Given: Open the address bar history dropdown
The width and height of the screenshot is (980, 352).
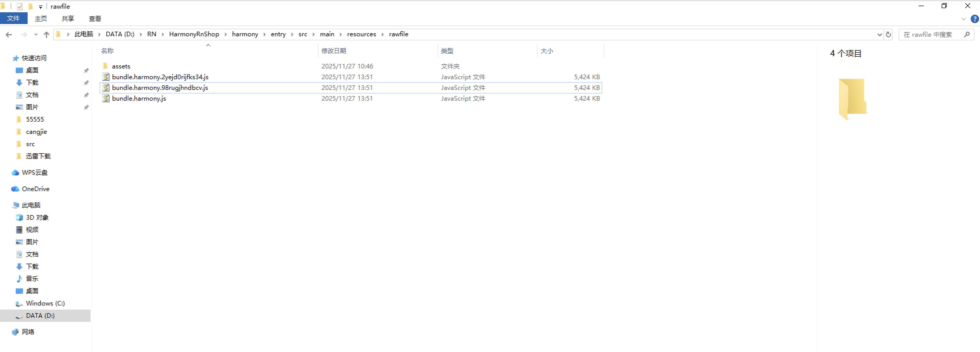Looking at the screenshot, I should [879, 34].
